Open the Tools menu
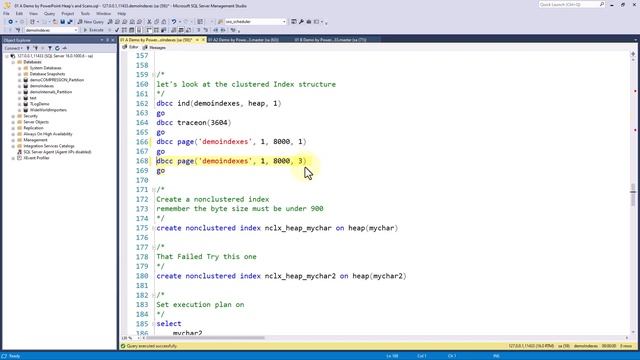 coord(85,13)
